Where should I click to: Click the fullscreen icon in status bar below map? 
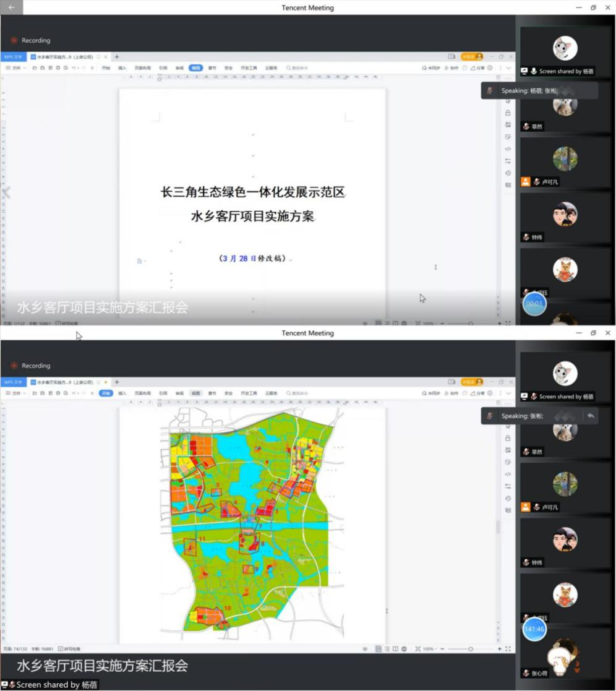click(508, 649)
